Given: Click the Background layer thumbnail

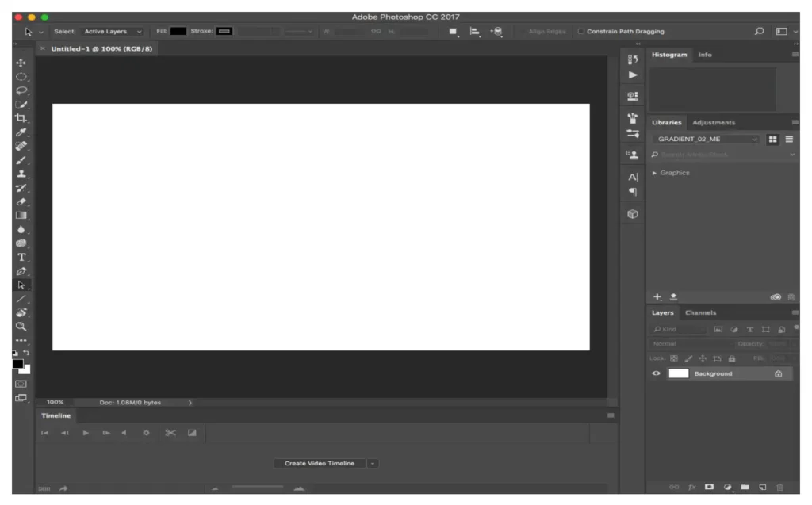Looking at the screenshot, I should coord(679,373).
